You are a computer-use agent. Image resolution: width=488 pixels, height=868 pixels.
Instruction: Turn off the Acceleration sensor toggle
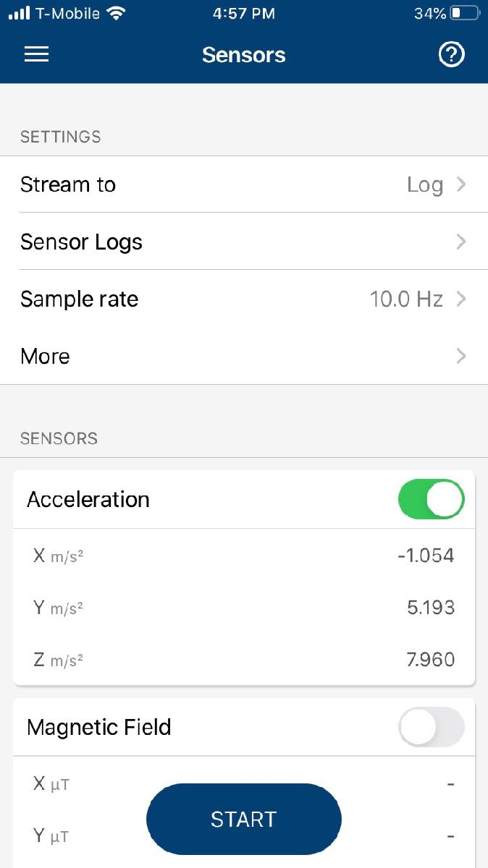pyautogui.click(x=432, y=499)
